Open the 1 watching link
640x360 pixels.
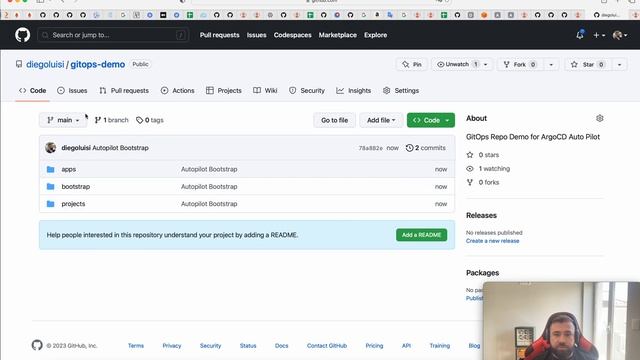[x=488, y=169]
